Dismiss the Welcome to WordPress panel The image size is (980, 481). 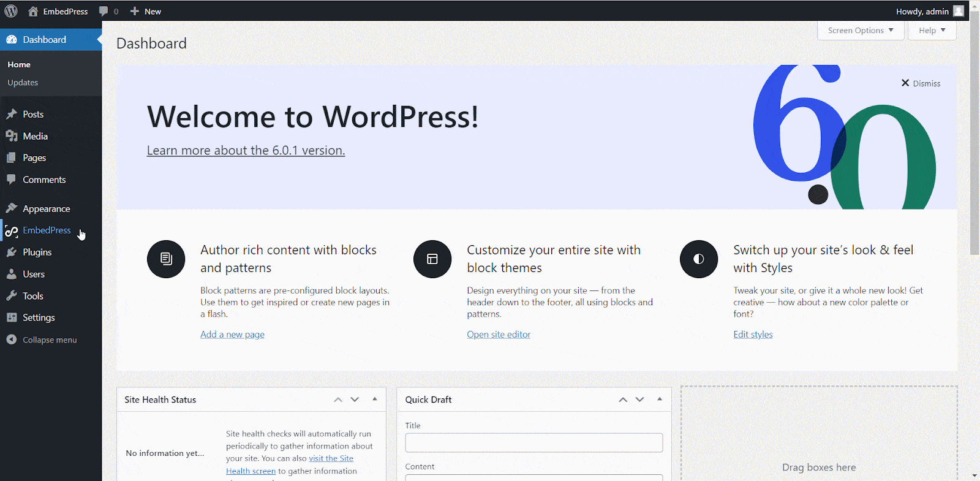[x=921, y=83]
